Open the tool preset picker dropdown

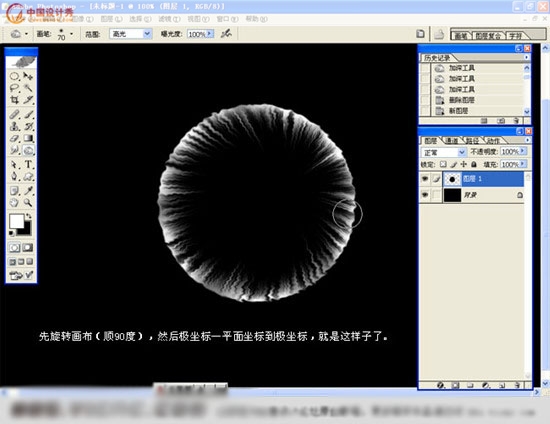coord(27,34)
